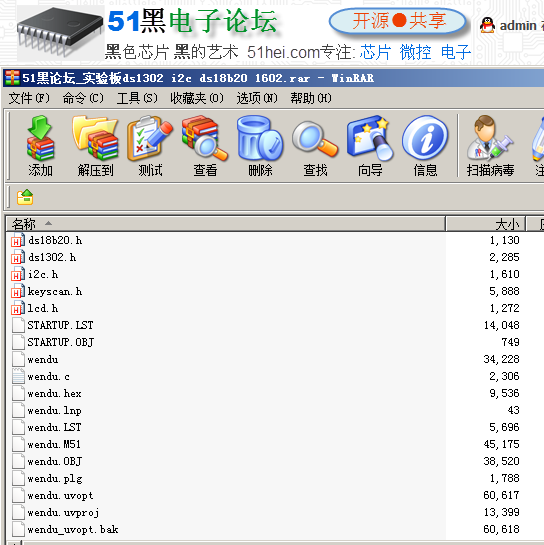Open the 文件(F) menu
Screen dimensions: 544x545
(x=29, y=98)
